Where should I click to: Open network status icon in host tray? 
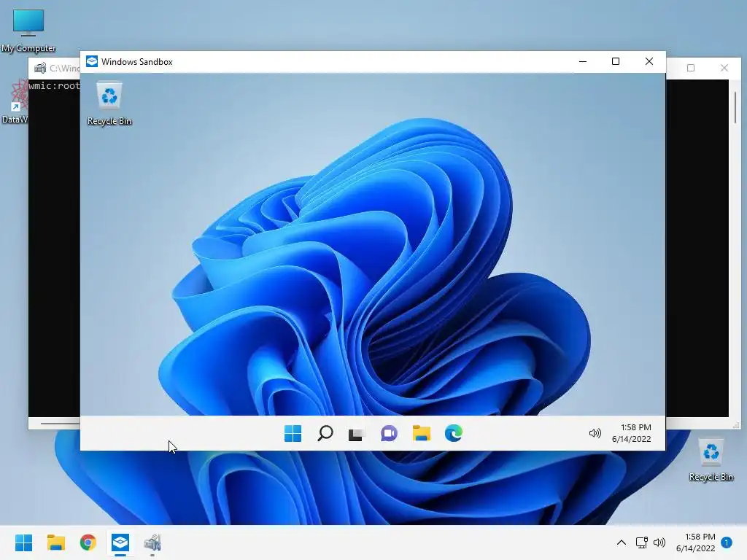[x=642, y=542]
